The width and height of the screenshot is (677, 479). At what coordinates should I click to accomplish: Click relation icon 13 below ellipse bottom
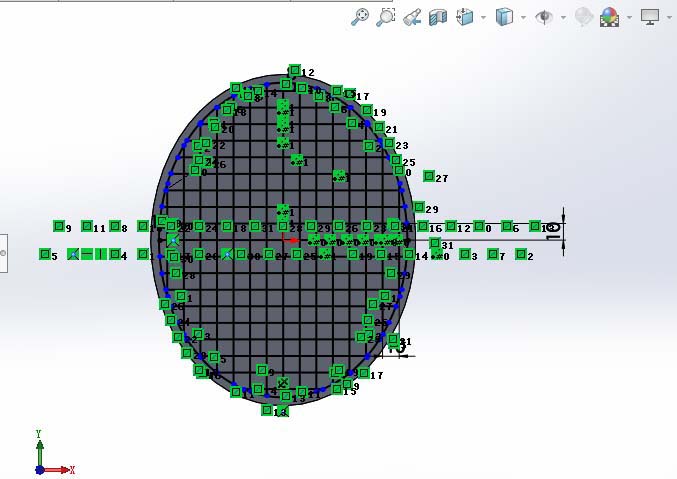[x=267, y=410]
